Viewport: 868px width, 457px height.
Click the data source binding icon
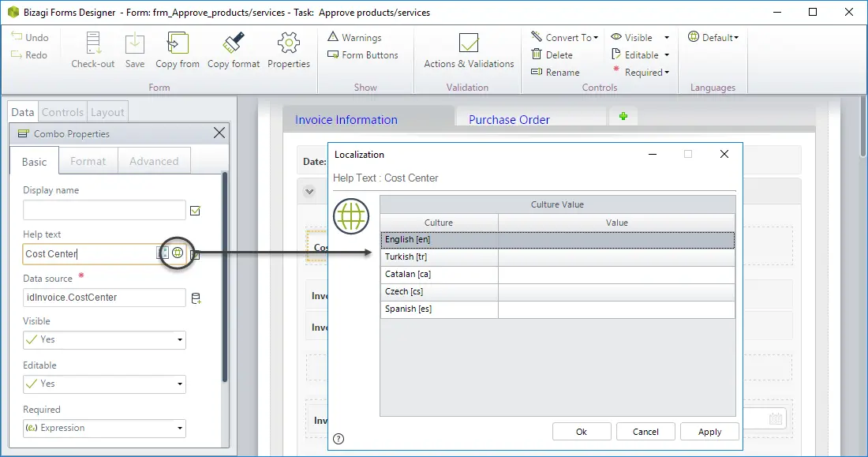(196, 298)
